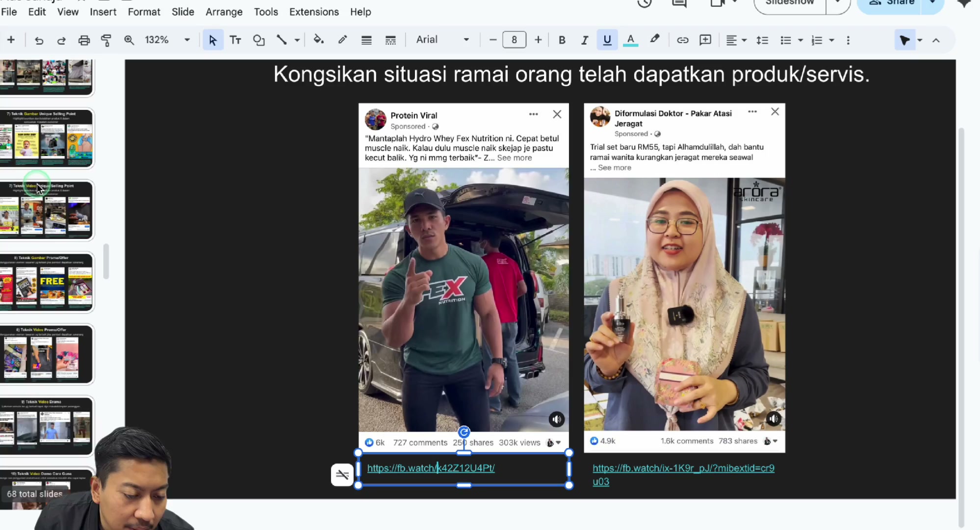This screenshot has width=980, height=530.
Task: Open the Arrange menu
Action: [224, 12]
